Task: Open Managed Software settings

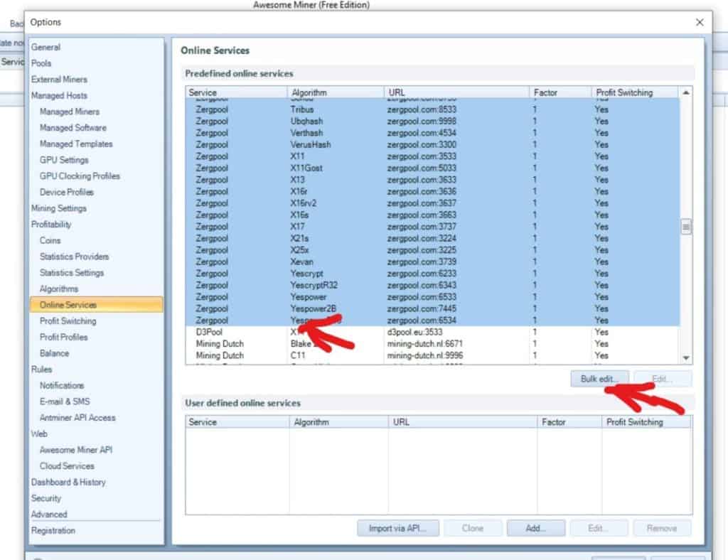Action: (73, 128)
